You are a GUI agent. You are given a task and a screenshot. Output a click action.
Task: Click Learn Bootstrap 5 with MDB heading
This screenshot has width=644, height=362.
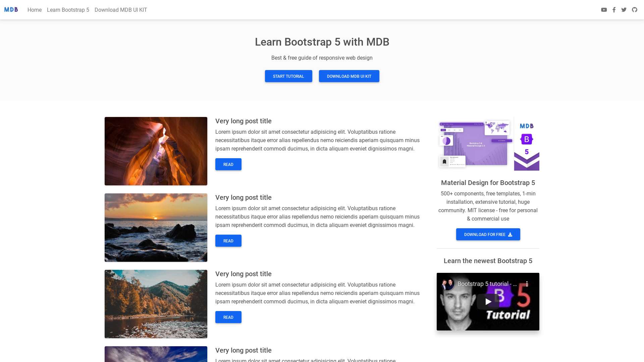[322, 42]
